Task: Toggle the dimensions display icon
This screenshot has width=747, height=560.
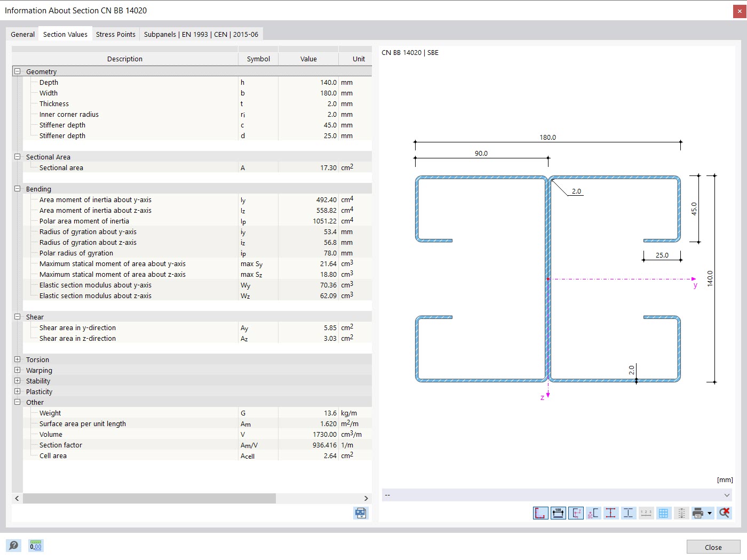Action: coord(558,513)
